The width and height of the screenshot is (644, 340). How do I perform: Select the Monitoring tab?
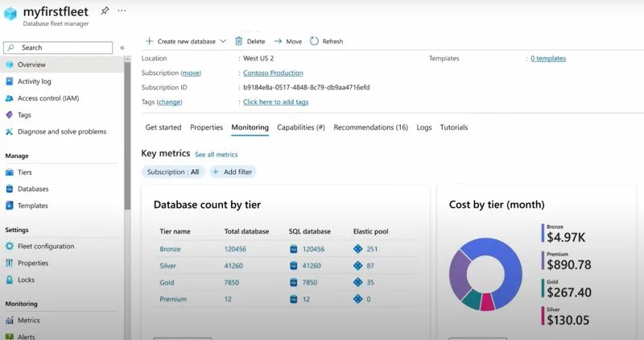(x=250, y=127)
